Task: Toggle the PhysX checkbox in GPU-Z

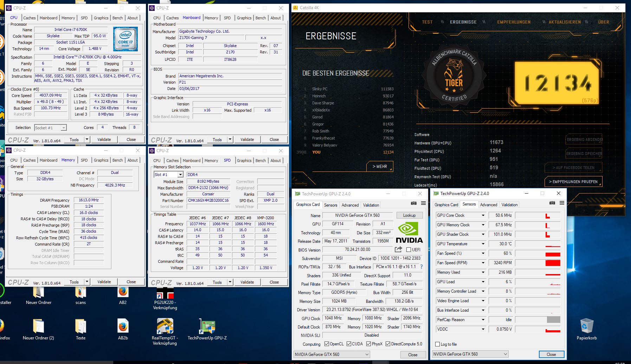Action: 369,344
